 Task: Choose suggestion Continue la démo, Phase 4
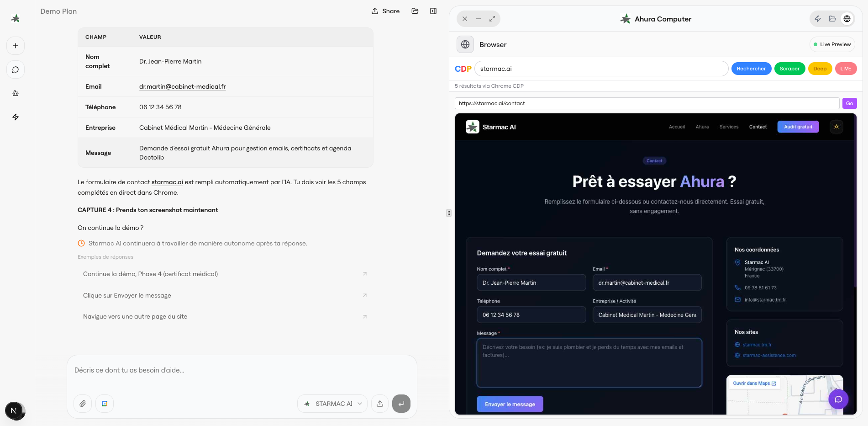(x=225, y=274)
